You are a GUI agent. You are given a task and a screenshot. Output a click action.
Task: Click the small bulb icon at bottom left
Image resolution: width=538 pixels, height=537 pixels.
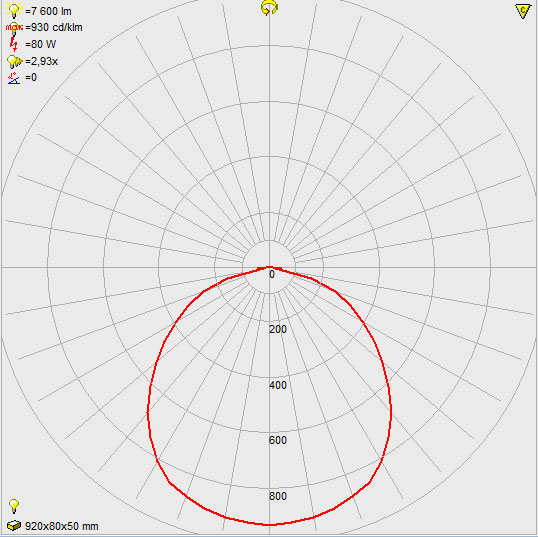(x=14, y=506)
